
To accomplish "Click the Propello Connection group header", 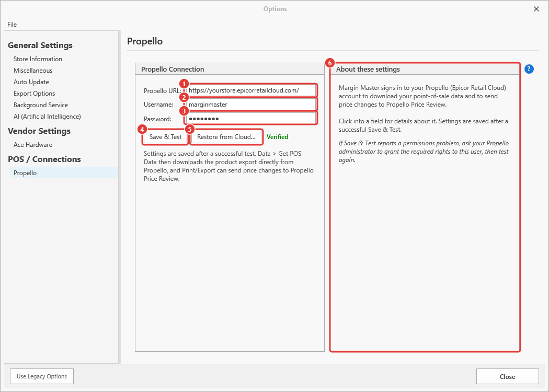I will [x=173, y=69].
